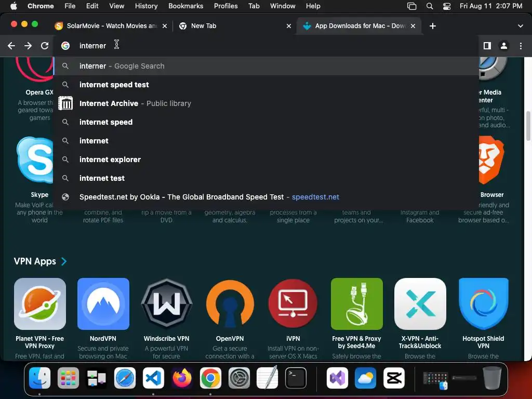Close the SolarMovie tab
The width and height of the screenshot is (532, 399).
pos(165,26)
